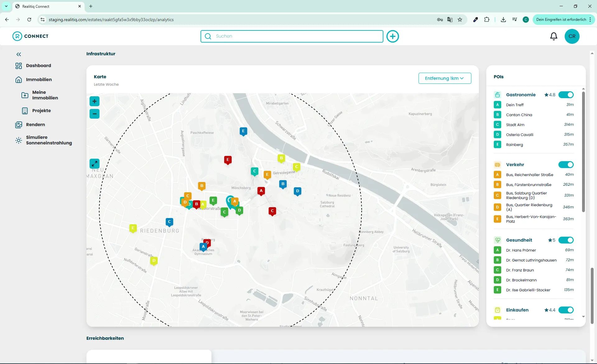Expand map to fullscreen via arrows icon

point(95,163)
